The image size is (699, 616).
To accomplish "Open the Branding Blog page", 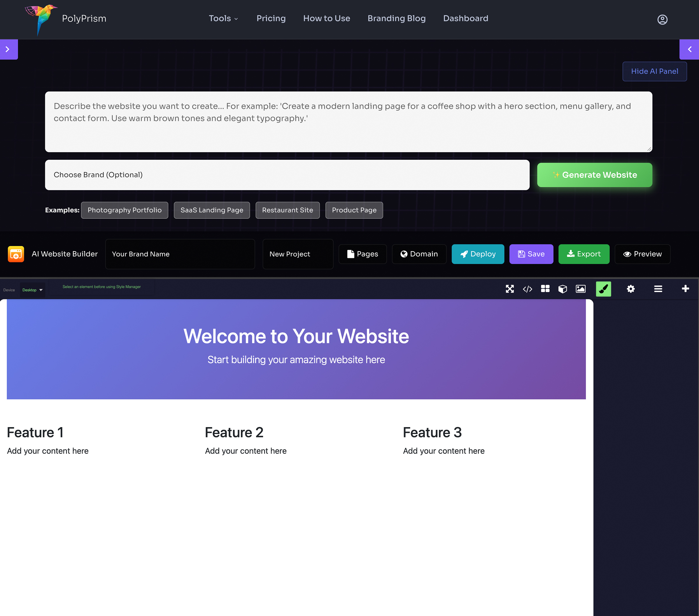I will tap(396, 18).
